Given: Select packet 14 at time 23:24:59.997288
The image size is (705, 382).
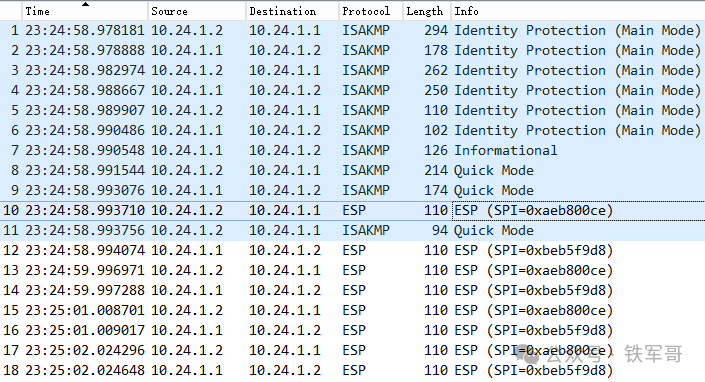Looking at the screenshot, I should [x=352, y=290].
